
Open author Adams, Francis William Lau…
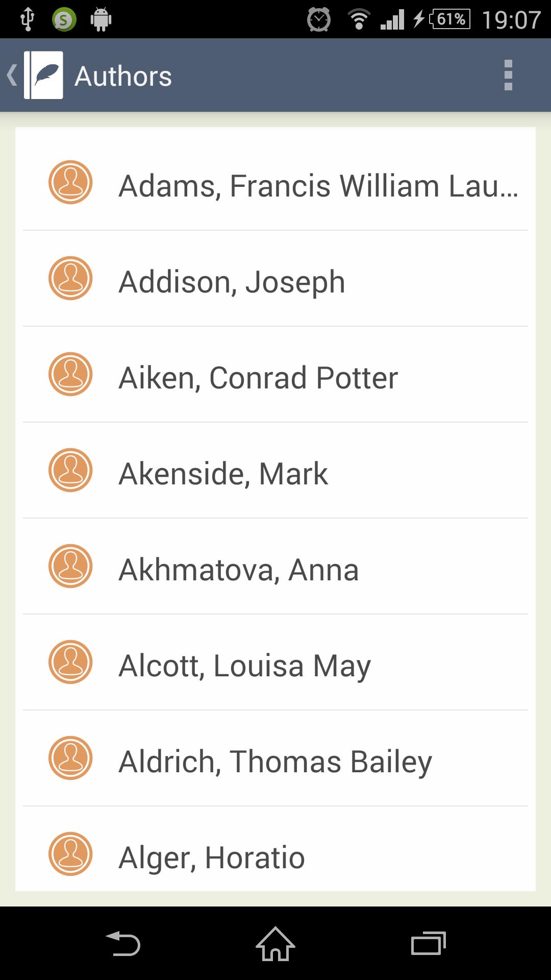[x=318, y=185]
